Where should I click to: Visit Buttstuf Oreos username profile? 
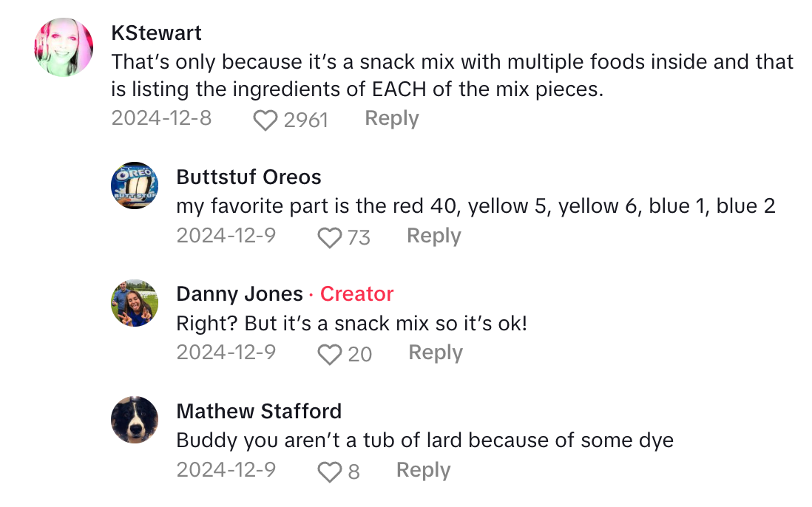pyautogui.click(x=248, y=177)
